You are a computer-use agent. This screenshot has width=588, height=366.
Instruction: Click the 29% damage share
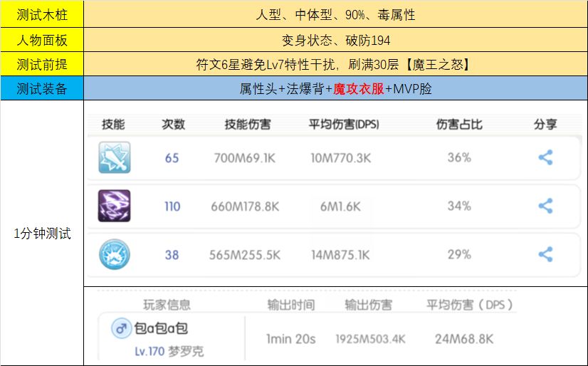459,254
